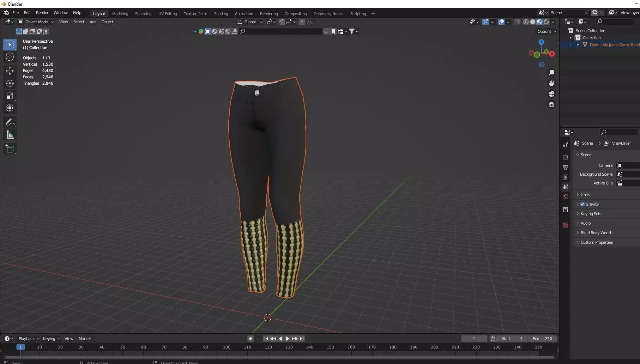The height and width of the screenshot is (364, 640).
Task: Open the Playback dropdown in timeline
Action: point(29,339)
